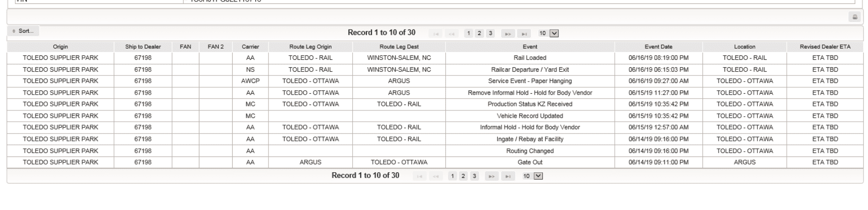Click the Revised Dealer ETA column header
The height and width of the screenshot is (210, 868).
coord(825,47)
